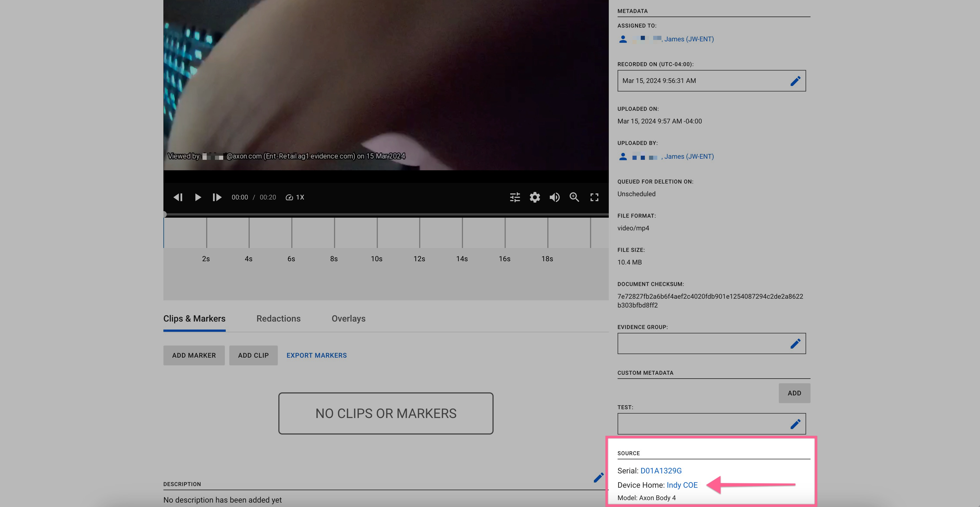This screenshot has width=980, height=507.
Task: Click the ADD MARKER button
Action: pos(194,355)
